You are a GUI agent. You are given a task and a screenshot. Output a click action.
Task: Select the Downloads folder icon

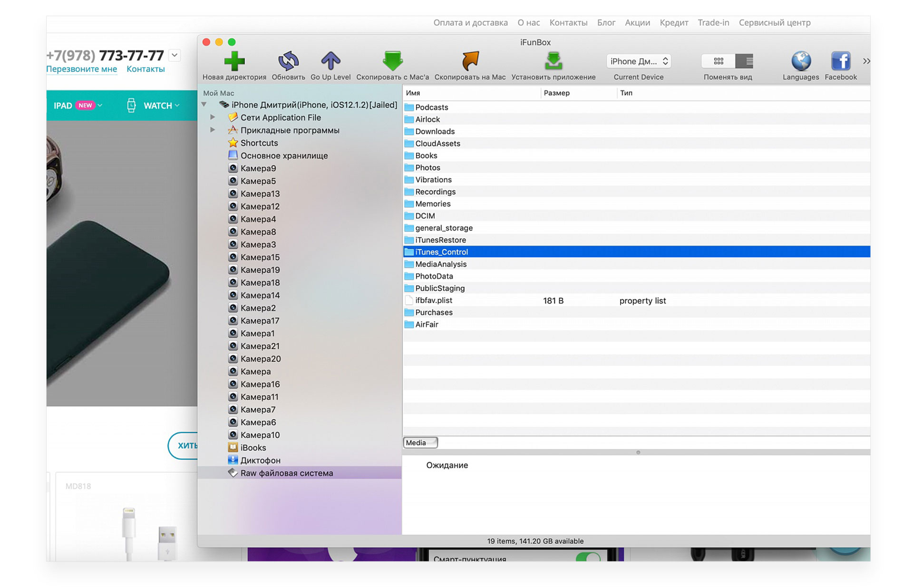point(409,131)
